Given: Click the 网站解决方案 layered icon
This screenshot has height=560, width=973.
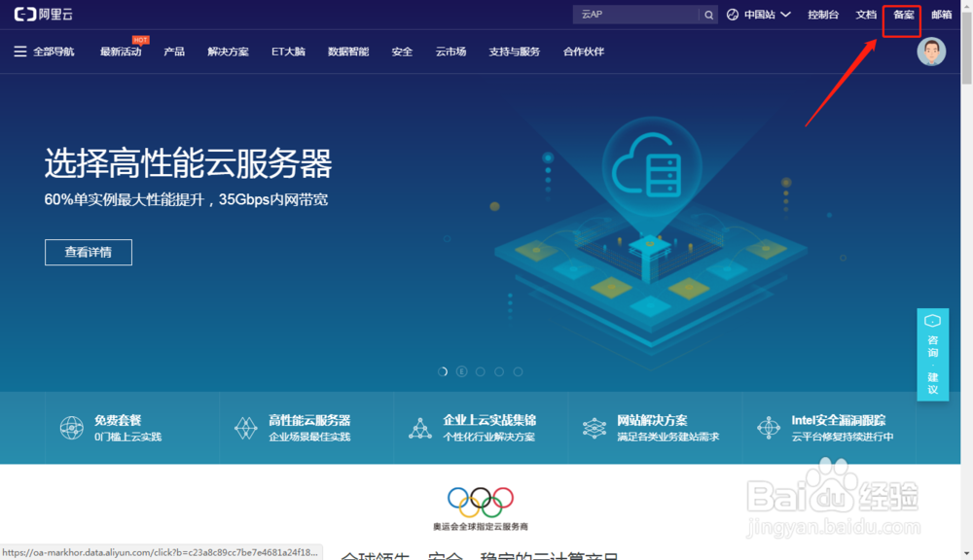Looking at the screenshot, I should click(x=594, y=428).
